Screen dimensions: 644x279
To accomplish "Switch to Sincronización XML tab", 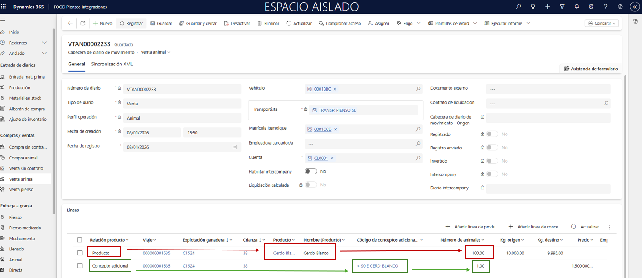I will (x=112, y=64).
